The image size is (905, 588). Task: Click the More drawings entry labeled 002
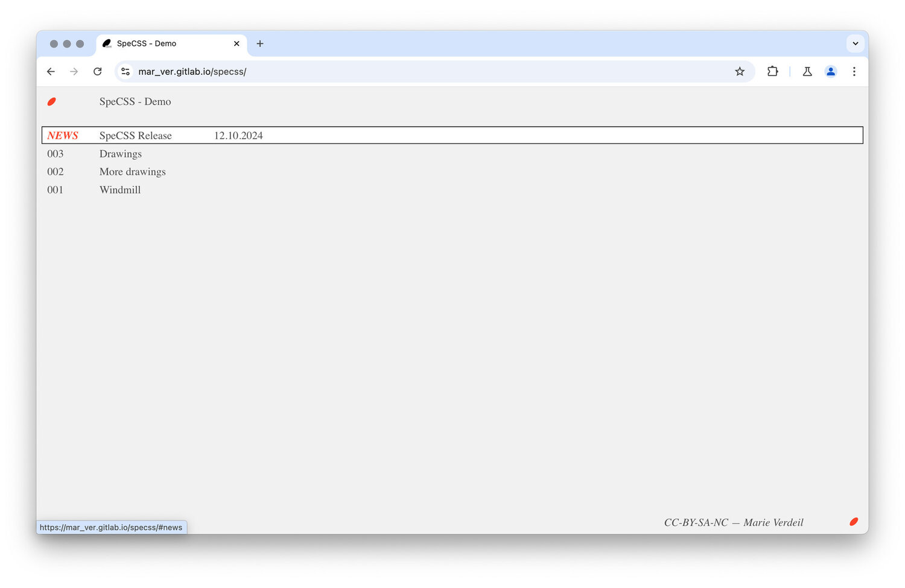[x=132, y=171]
